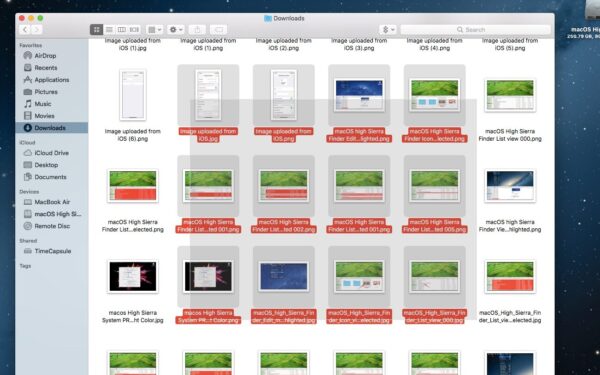
Task: Select System PR...ht Color.jpg thumbnail
Action: pyautogui.click(x=133, y=276)
